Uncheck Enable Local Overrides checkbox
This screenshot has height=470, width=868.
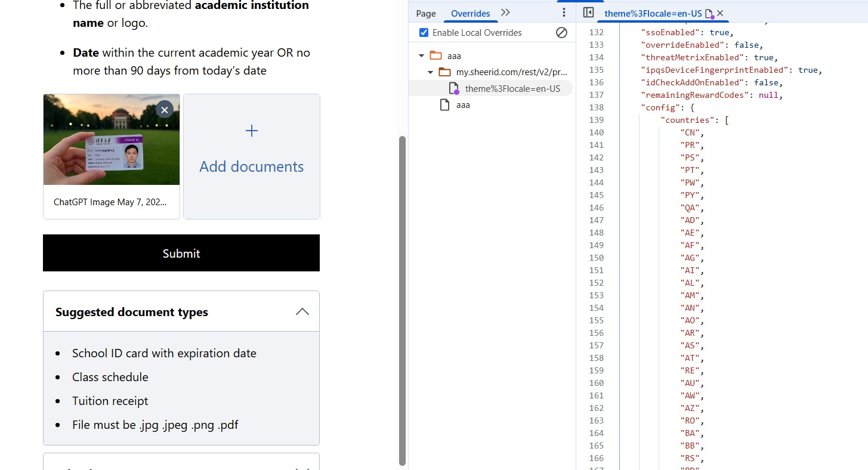[x=424, y=33]
